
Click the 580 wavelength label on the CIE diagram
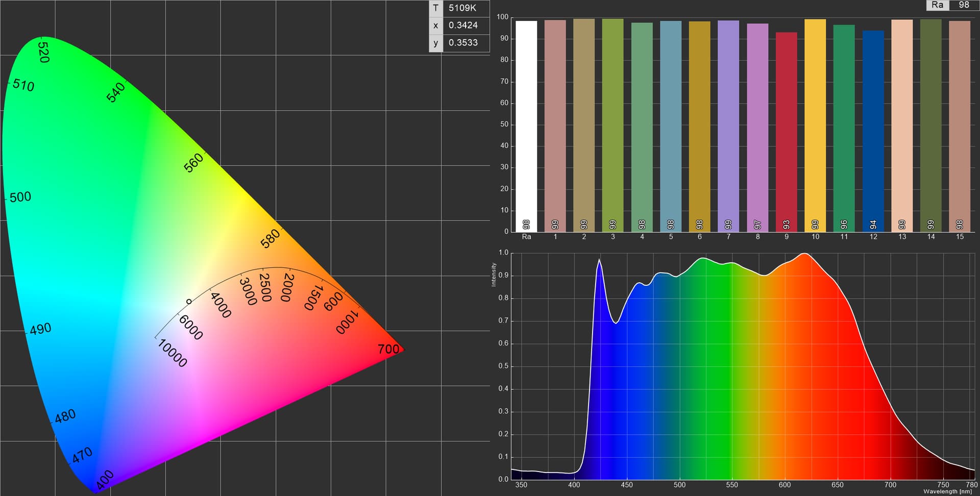coord(270,238)
